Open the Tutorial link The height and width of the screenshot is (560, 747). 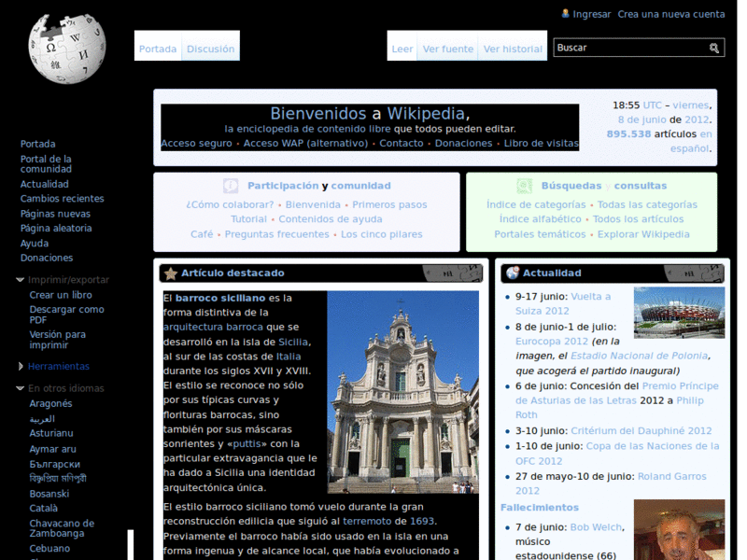[x=248, y=219]
